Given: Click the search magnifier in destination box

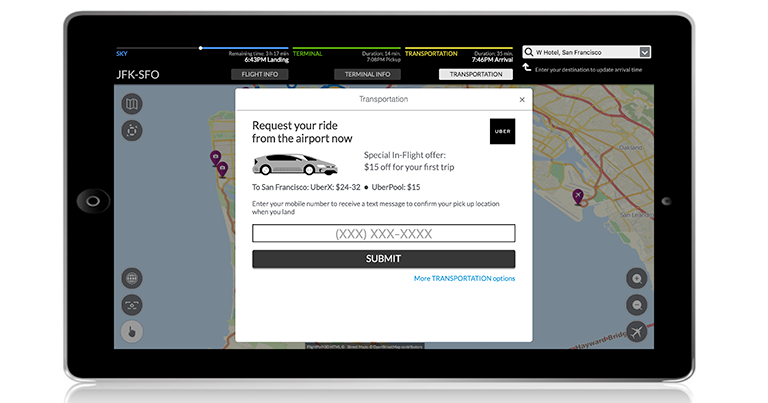Looking at the screenshot, I should [528, 52].
